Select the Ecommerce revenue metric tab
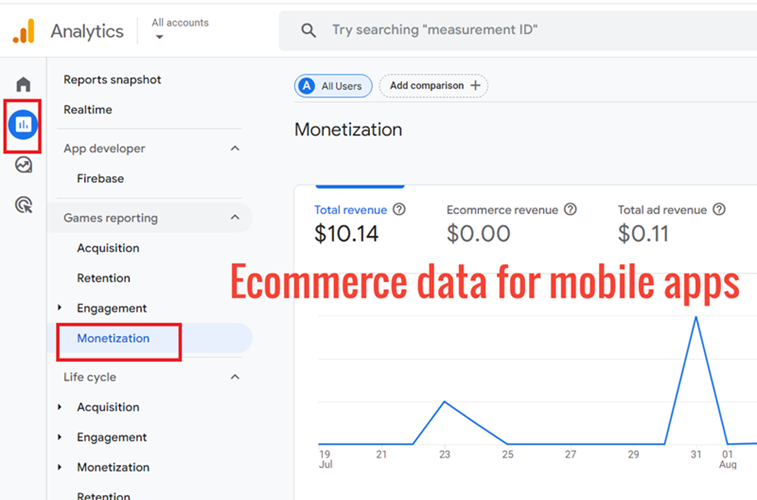 point(512,222)
